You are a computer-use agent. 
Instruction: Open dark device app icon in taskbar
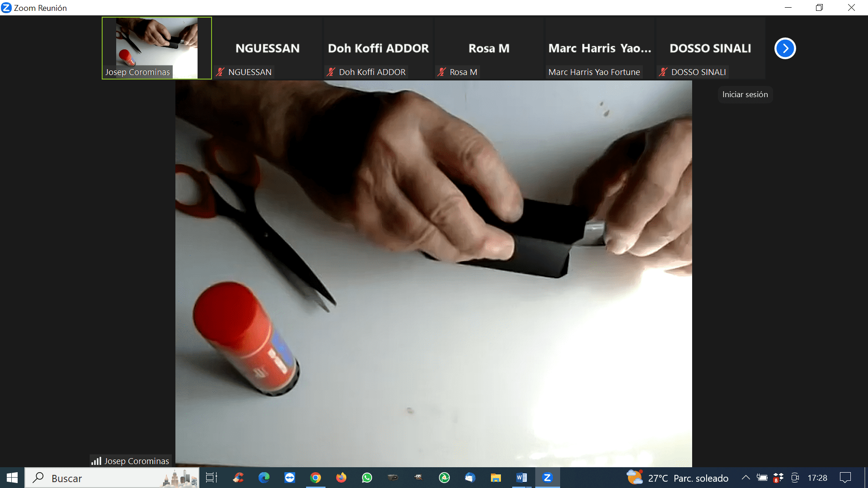pyautogui.click(x=393, y=478)
